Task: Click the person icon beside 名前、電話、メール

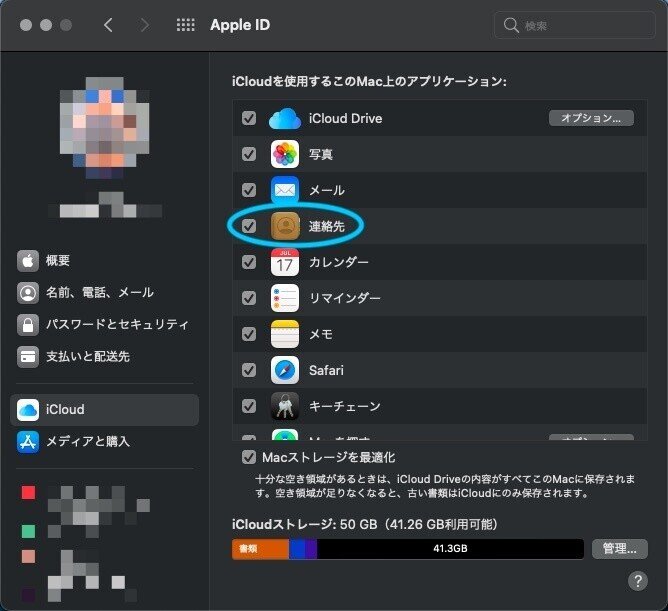Action: point(28,293)
